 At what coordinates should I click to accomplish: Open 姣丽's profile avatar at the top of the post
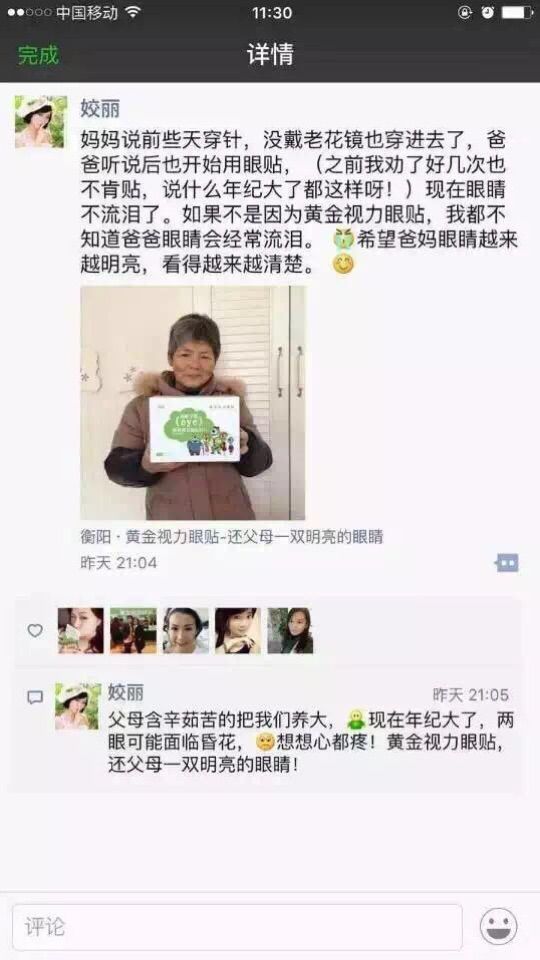(41, 121)
